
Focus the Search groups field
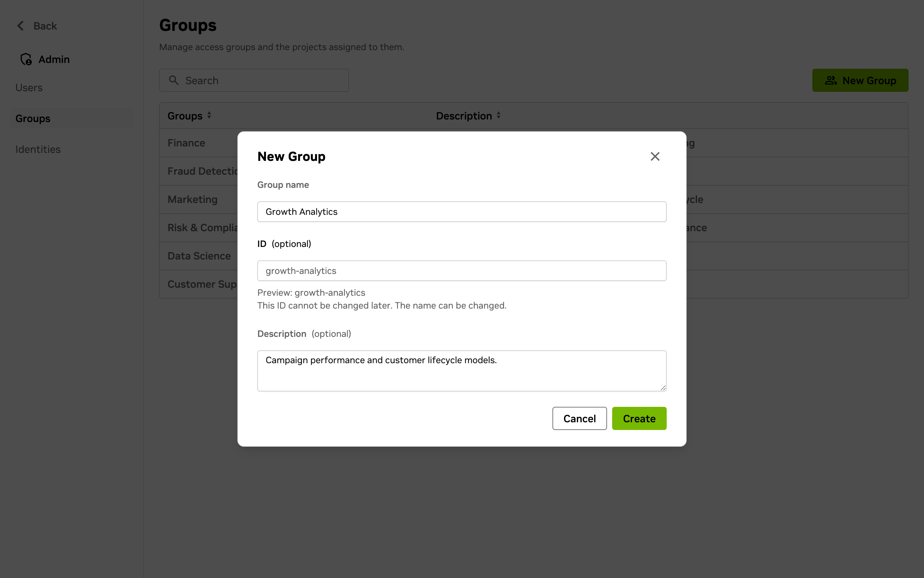coord(254,80)
